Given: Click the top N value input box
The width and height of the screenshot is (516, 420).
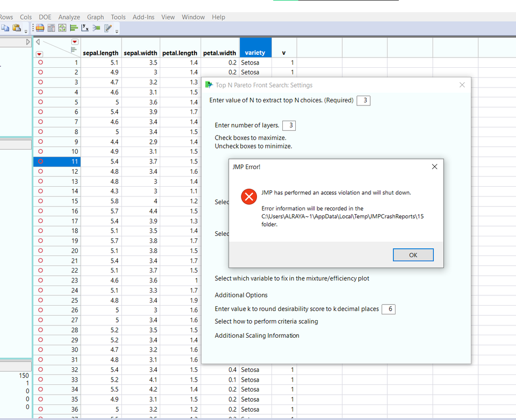Looking at the screenshot, I should (x=363, y=100).
